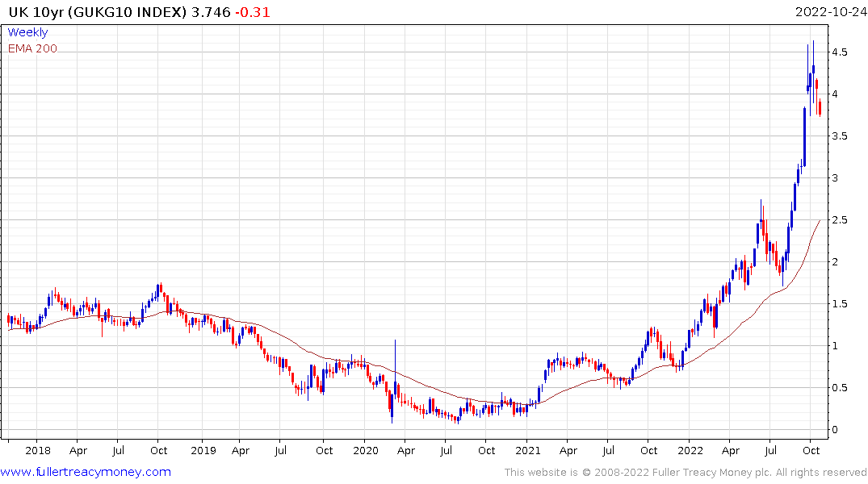
Task: Select the 2019 x-axis label
Action: pos(203,451)
